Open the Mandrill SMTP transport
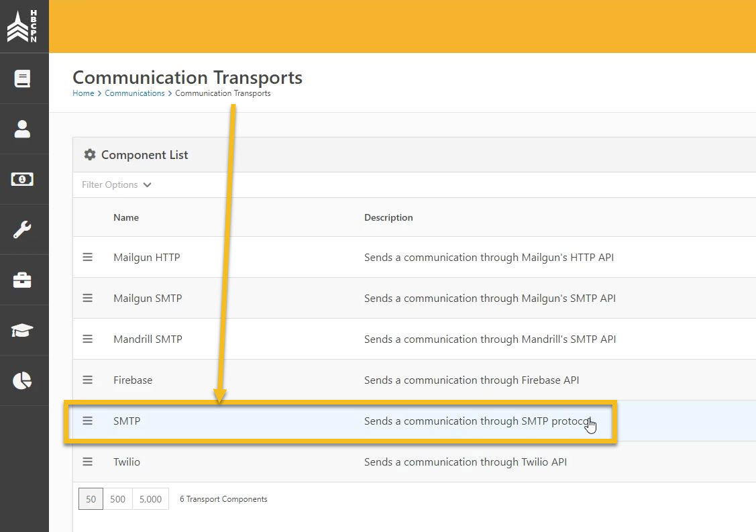Viewport: 756px width, 532px height. [x=148, y=339]
